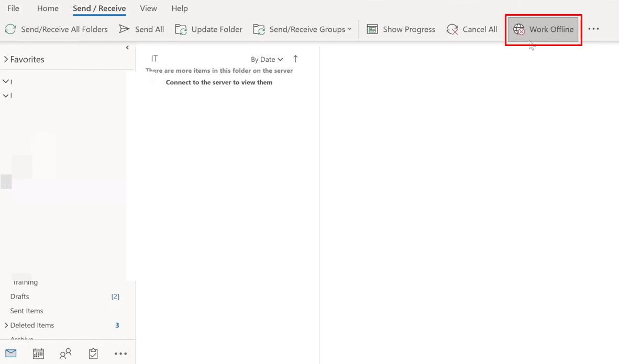619x364 pixels.
Task: Reverse sort order with up arrow
Action: coord(295,59)
